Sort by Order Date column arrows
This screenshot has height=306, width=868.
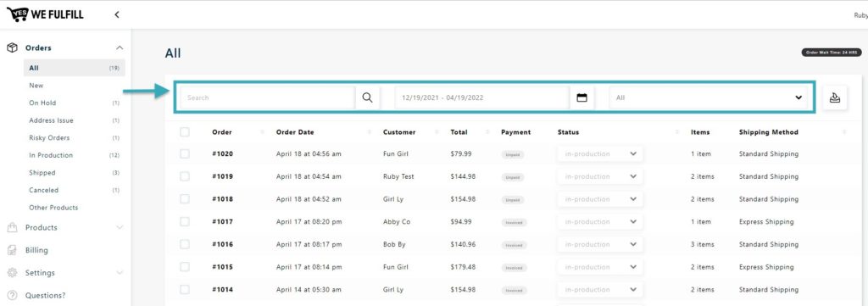tap(369, 132)
